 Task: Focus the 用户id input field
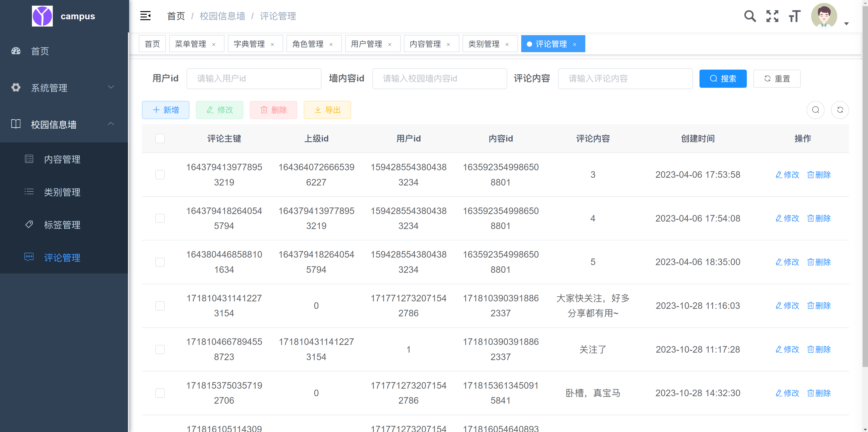click(x=254, y=78)
